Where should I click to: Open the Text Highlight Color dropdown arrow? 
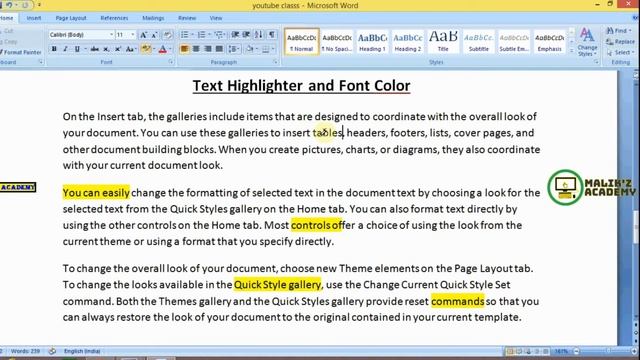[x=153, y=49]
